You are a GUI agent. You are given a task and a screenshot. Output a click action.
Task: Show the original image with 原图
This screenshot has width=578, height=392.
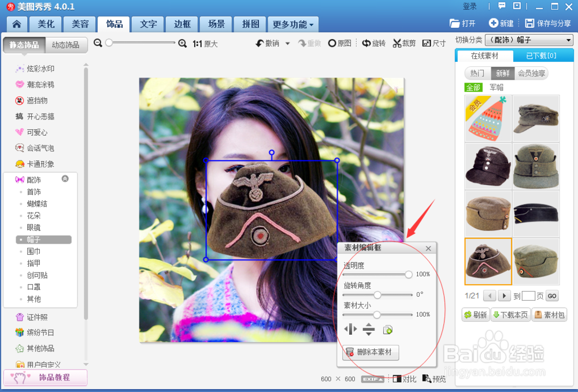(339, 43)
